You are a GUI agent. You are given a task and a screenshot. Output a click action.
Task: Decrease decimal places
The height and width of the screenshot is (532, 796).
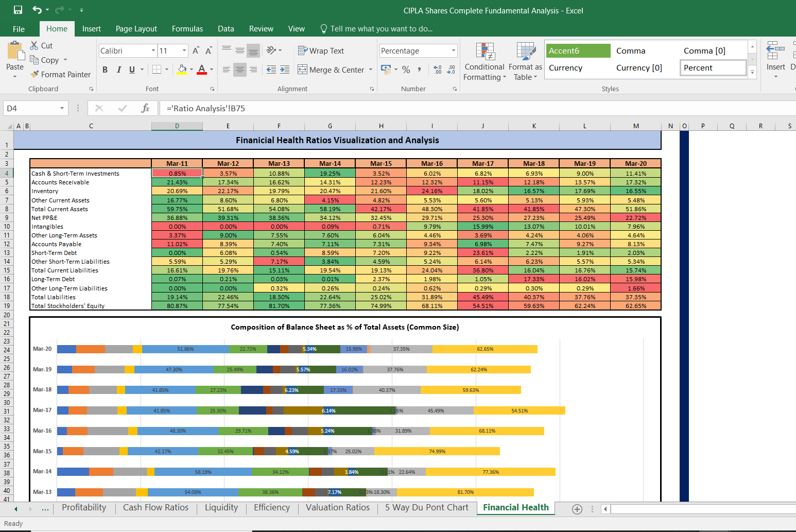(x=451, y=70)
